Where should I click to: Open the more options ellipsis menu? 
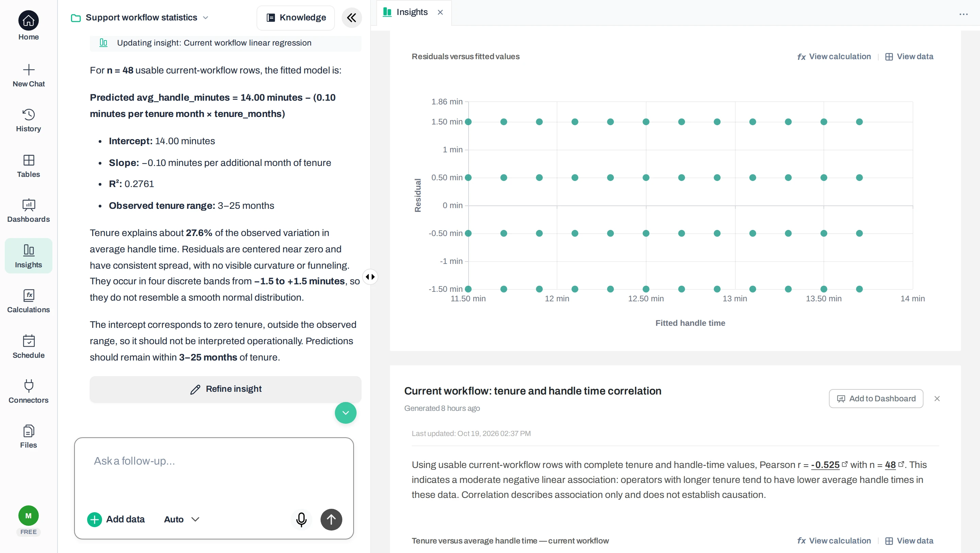click(963, 14)
